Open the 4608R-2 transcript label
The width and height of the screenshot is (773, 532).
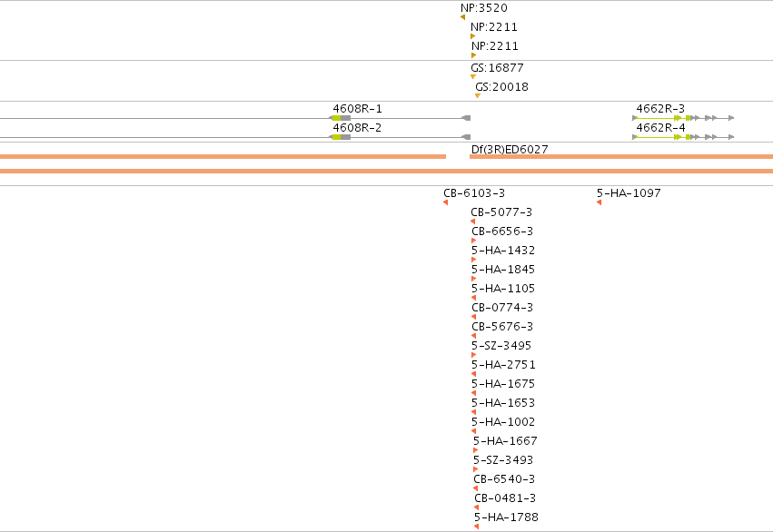pyautogui.click(x=357, y=128)
